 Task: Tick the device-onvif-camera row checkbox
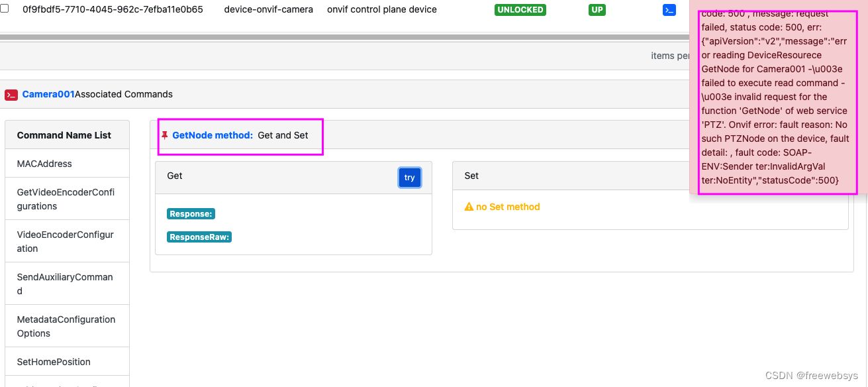pos(5,9)
